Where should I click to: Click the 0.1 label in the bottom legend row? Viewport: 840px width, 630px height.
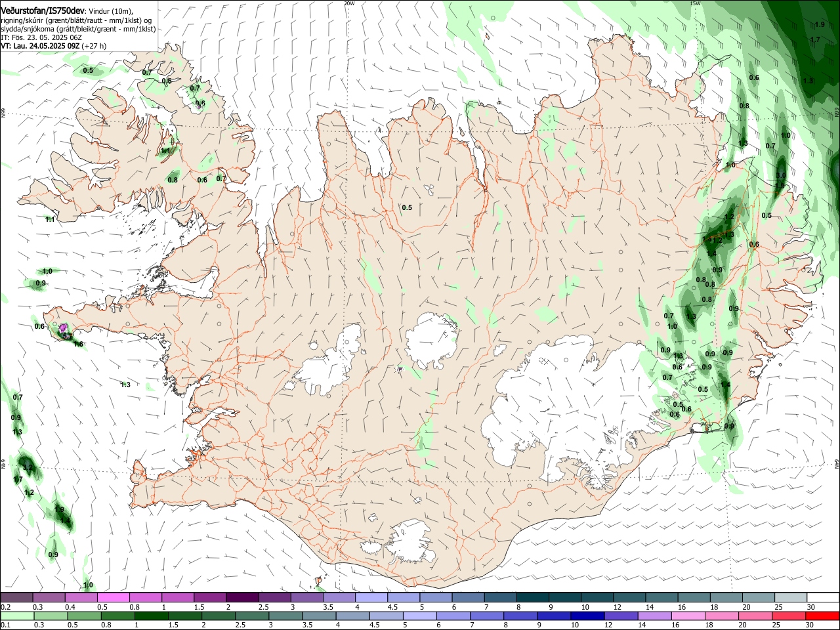[6, 625]
